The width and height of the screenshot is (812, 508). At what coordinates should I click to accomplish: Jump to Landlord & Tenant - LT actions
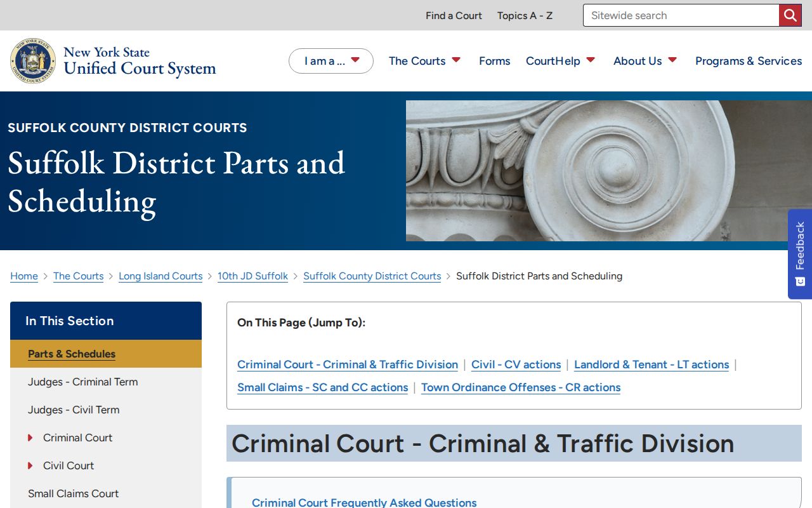point(652,364)
